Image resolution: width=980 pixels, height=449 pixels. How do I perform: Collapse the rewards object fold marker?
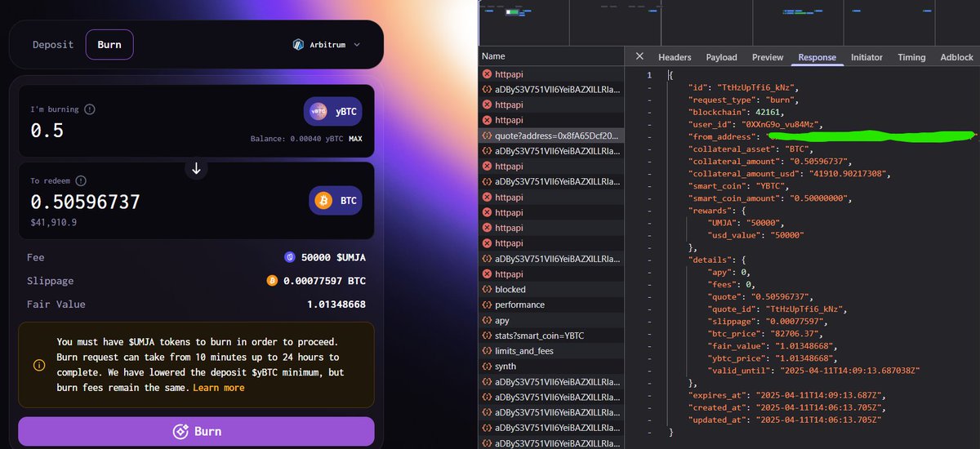coord(649,210)
